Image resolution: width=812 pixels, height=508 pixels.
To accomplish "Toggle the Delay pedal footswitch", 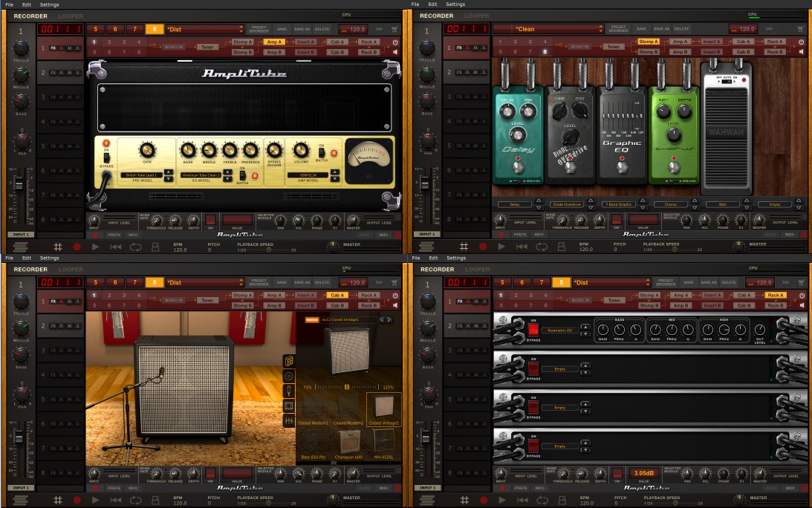I will (x=518, y=167).
